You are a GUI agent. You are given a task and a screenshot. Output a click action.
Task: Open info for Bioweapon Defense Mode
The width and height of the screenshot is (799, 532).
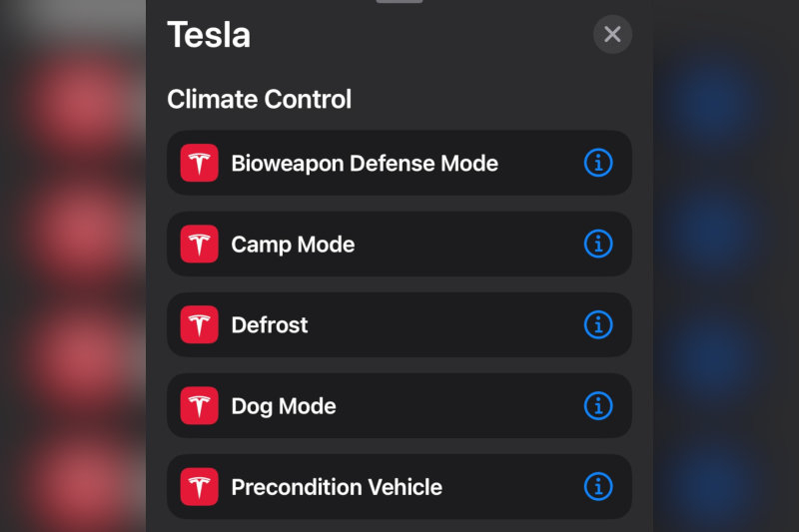tap(597, 163)
